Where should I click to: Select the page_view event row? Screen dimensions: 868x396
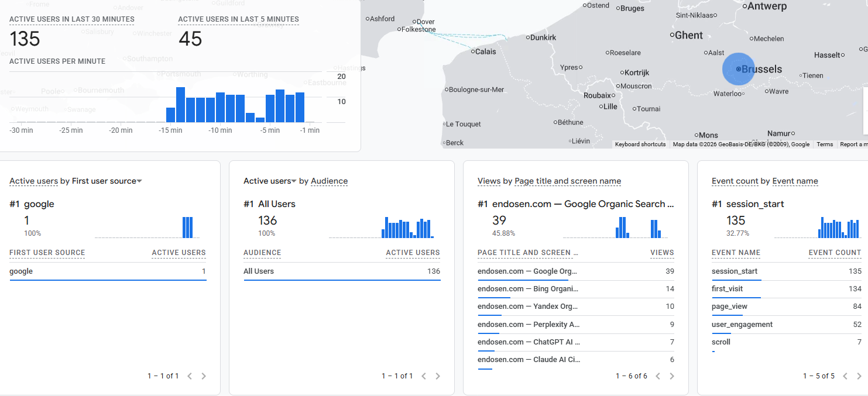pyautogui.click(x=787, y=307)
